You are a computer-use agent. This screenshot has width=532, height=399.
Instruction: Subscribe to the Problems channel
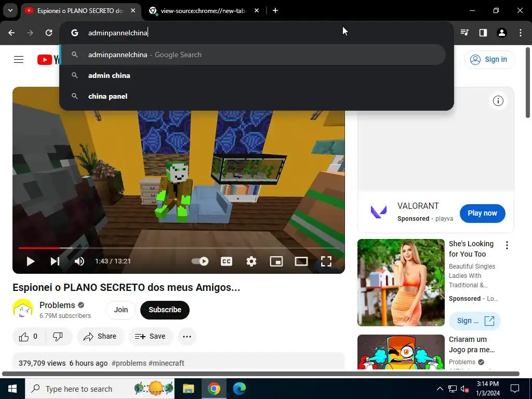click(165, 310)
